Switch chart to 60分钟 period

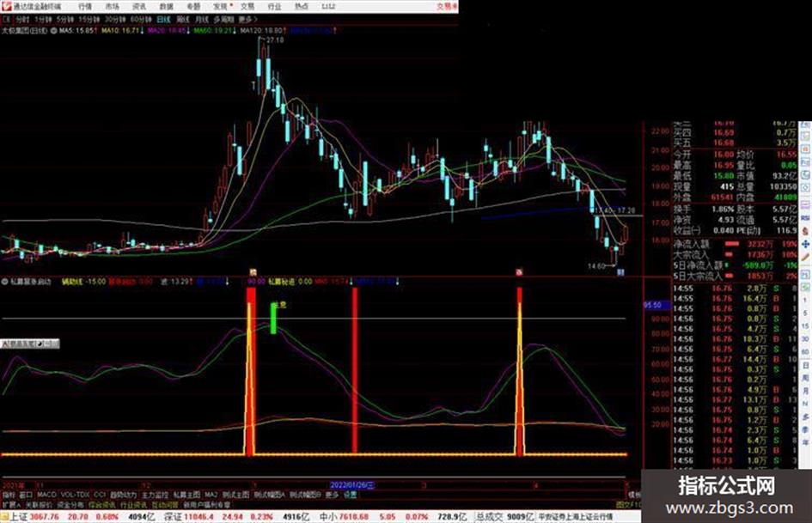pos(141,19)
